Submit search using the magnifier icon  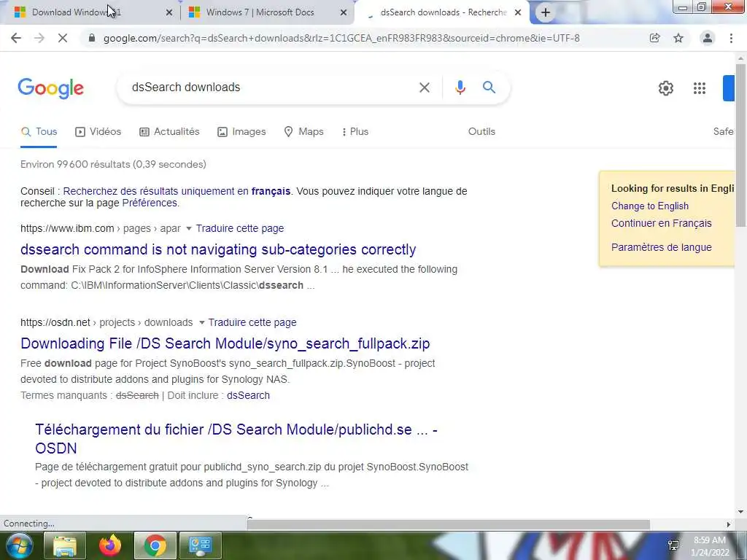(489, 87)
